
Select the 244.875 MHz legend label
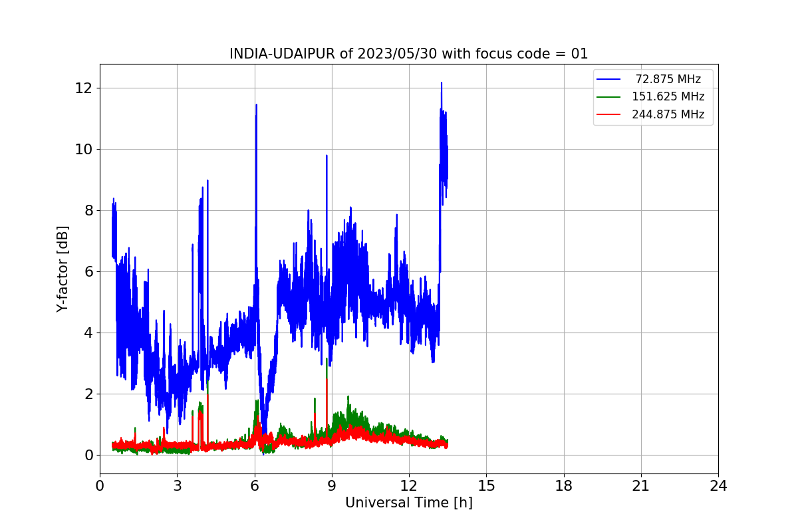668,114
